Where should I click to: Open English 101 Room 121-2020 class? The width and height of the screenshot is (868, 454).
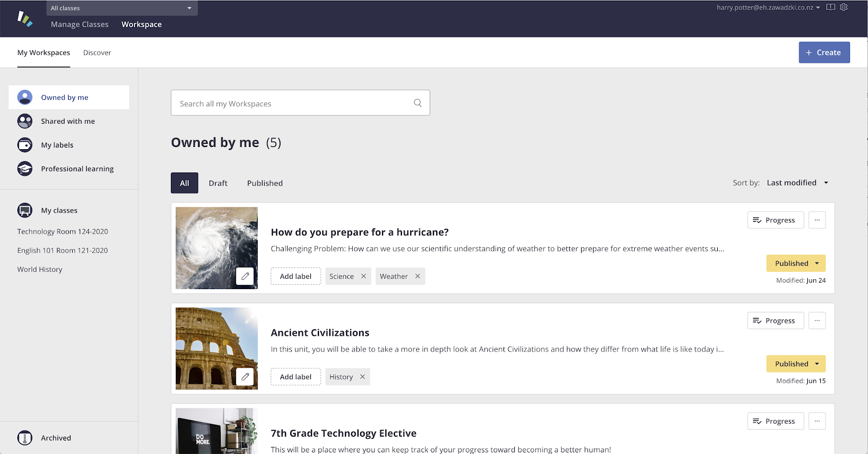(x=62, y=251)
